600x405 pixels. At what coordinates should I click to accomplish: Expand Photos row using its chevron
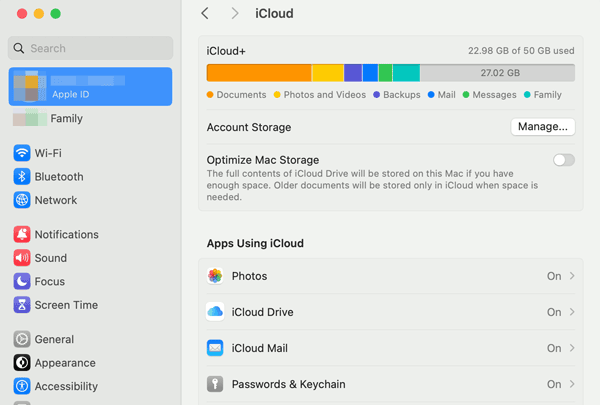(x=572, y=276)
